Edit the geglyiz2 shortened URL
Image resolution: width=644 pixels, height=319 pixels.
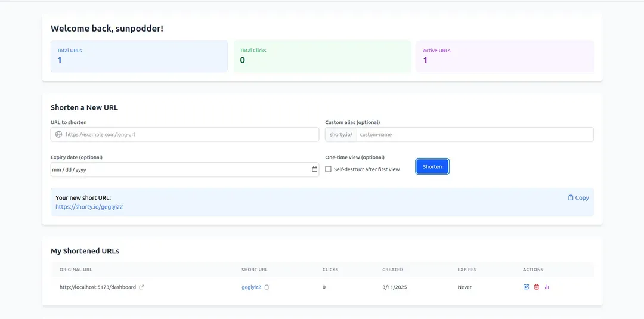[526, 287]
